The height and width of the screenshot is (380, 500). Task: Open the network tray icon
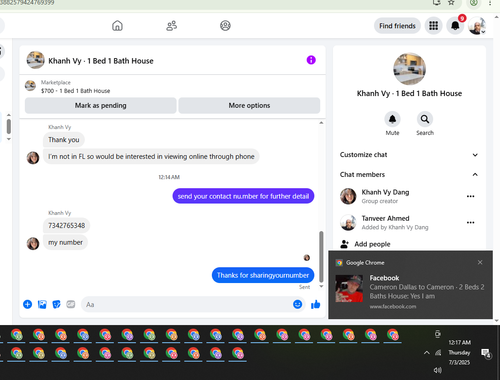pyautogui.click(x=438, y=353)
